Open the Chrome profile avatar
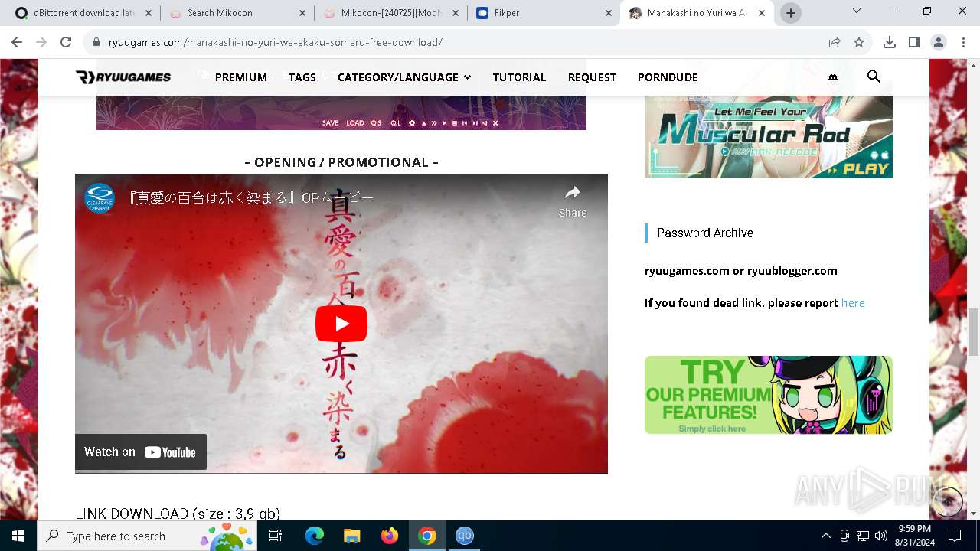Screen dimensions: 980x551 tap(938, 42)
